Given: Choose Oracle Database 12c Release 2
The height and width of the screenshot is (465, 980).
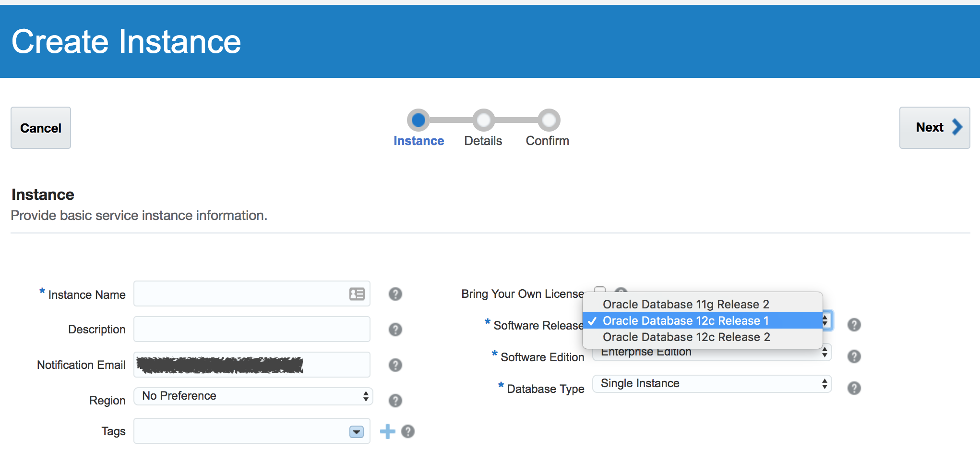Looking at the screenshot, I should pos(702,337).
